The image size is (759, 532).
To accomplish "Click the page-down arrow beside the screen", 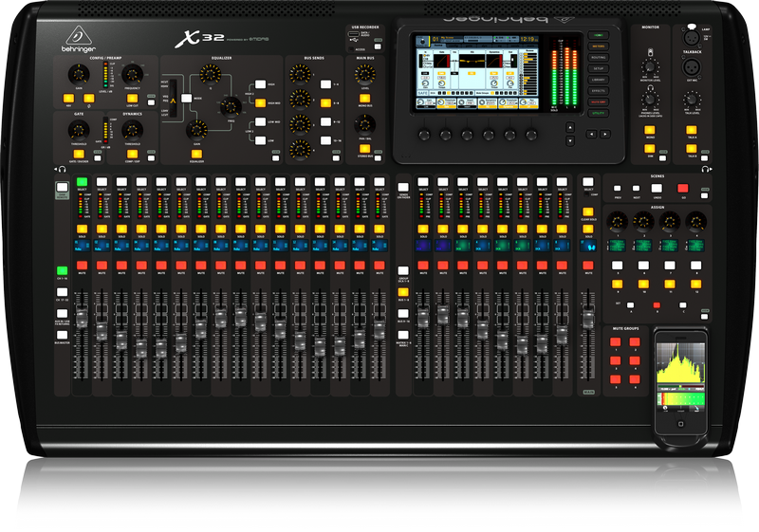I will 570,140.
